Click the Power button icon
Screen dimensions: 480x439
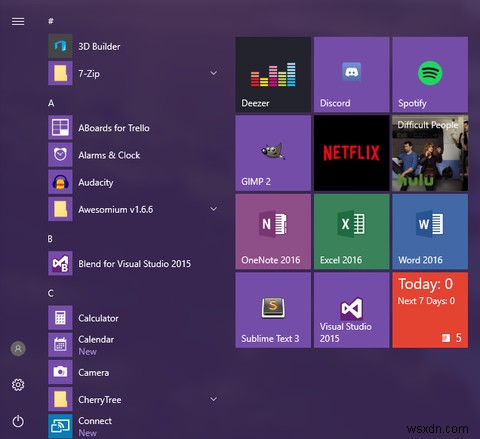coord(18,421)
